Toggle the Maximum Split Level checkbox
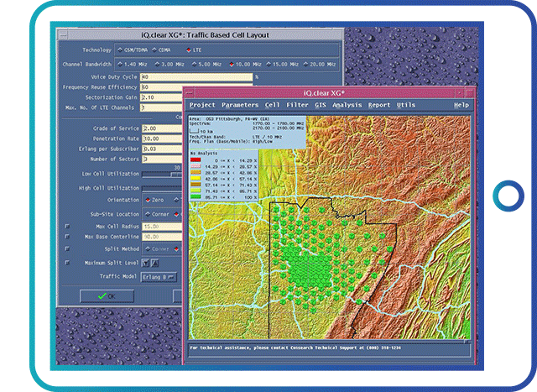Viewport: 537px width, 392px height. click(67, 263)
